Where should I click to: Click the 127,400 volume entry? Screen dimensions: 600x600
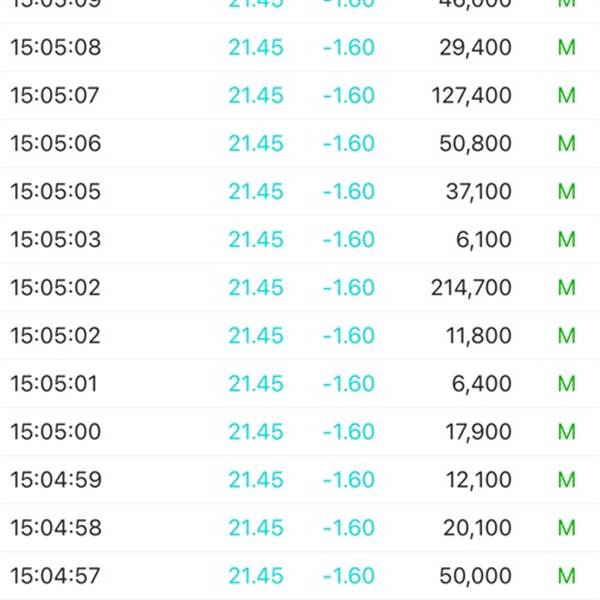pos(475,96)
